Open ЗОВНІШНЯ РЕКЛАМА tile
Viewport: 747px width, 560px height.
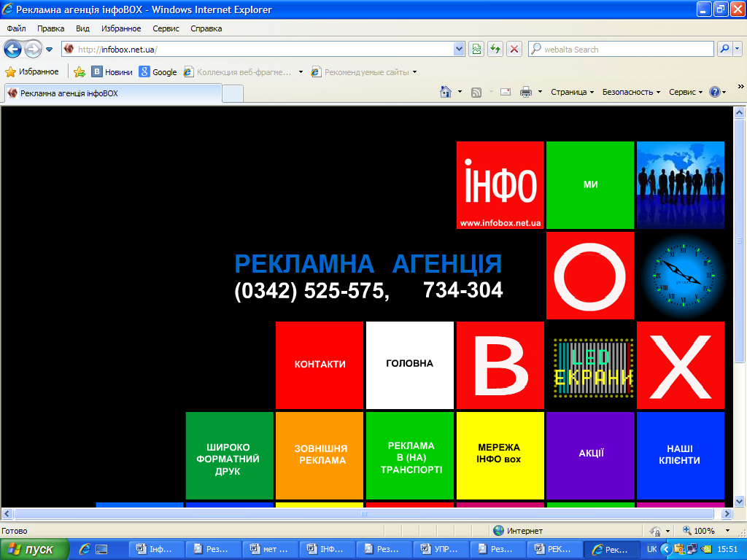pos(320,456)
